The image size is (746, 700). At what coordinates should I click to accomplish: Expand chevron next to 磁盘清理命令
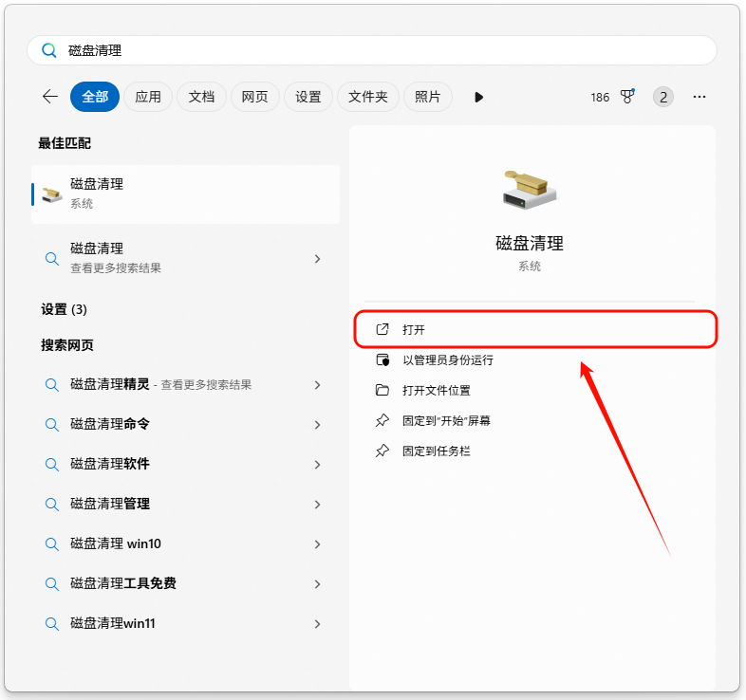[x=317, y=425]
